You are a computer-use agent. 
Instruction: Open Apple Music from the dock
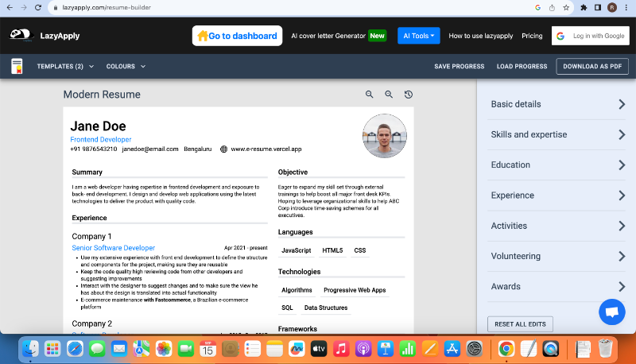point(341,349)
